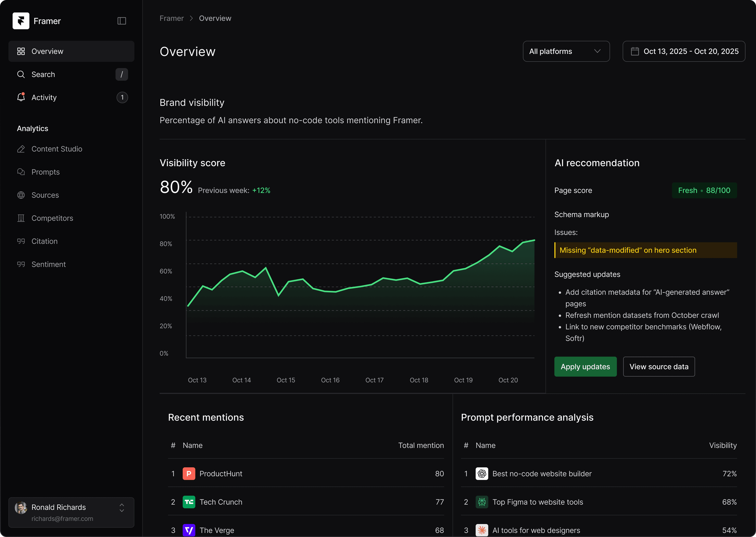Open the date range picker
The width and height of the screenshot is (756, 537).
tap(683, 51)
